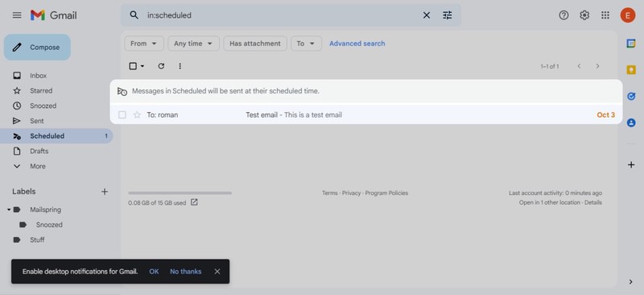Open search options filter icon
Image resolution: width=644 pixels, height=295 pixels.
click(x=448, y=15)
